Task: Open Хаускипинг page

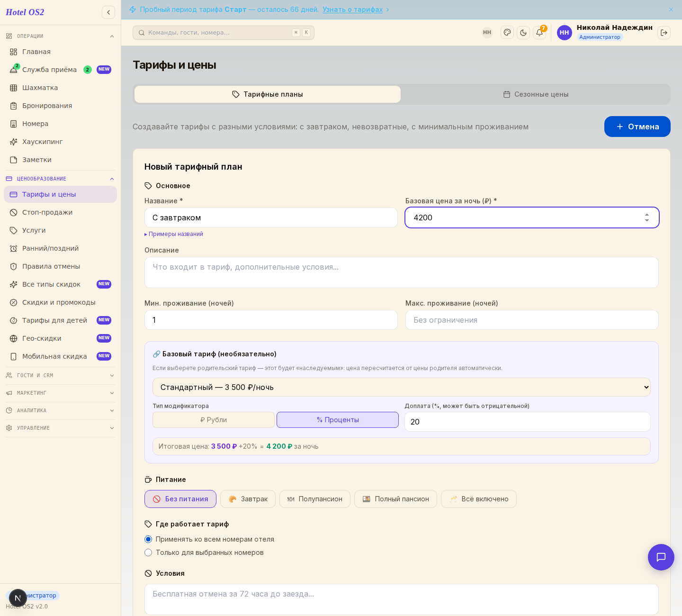Action: 60,142
